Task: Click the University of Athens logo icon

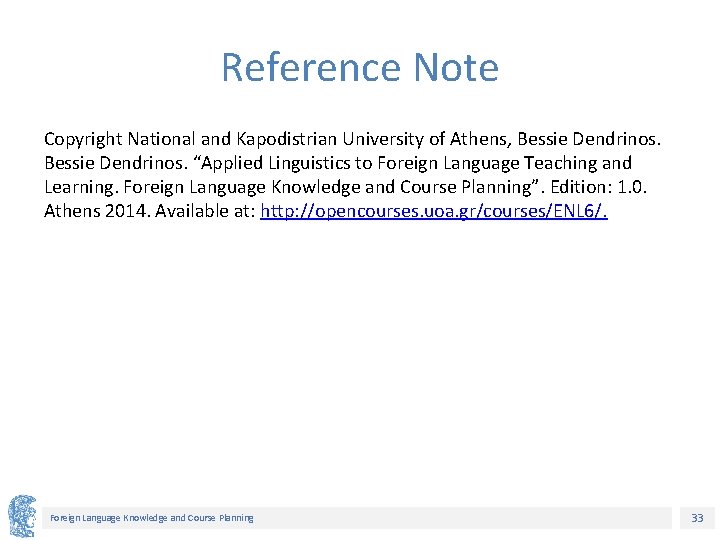Action: coord(22,516)
